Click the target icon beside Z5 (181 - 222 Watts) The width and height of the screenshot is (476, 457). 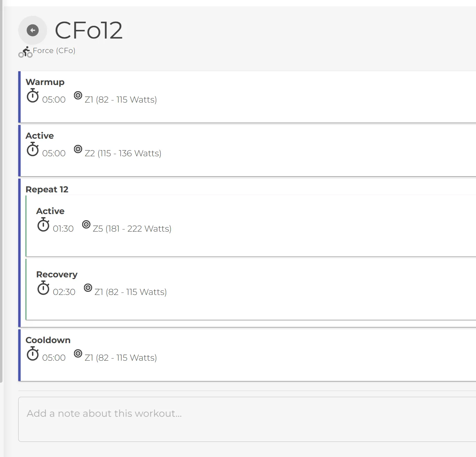[x=87, y=225]
